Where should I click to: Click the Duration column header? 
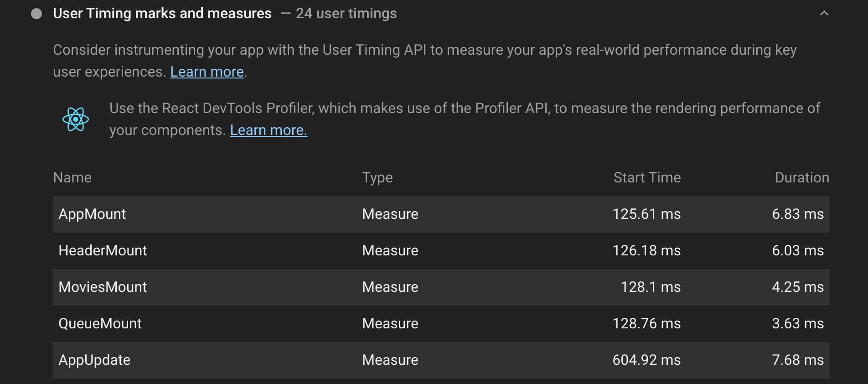[x=801, y=177]
